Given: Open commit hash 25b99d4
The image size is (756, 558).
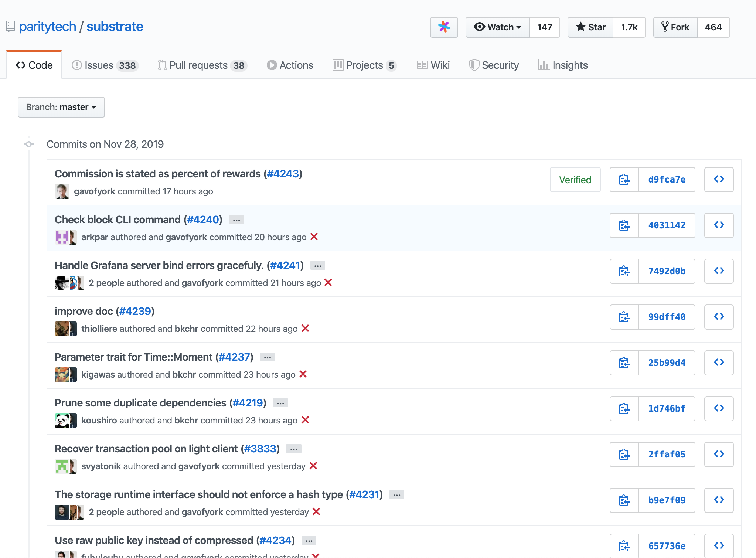Looking at the screenshot, I should click(667, 363).
